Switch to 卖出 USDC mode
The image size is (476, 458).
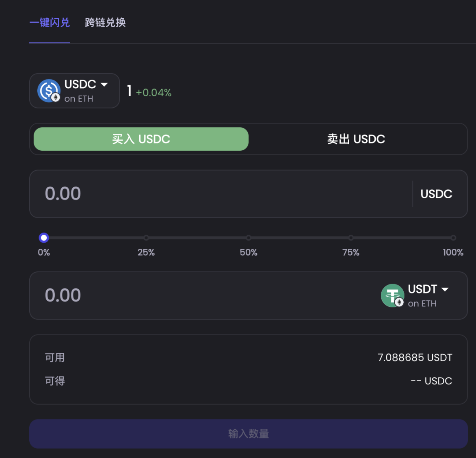pyautogui.click(x=356, y=139)
